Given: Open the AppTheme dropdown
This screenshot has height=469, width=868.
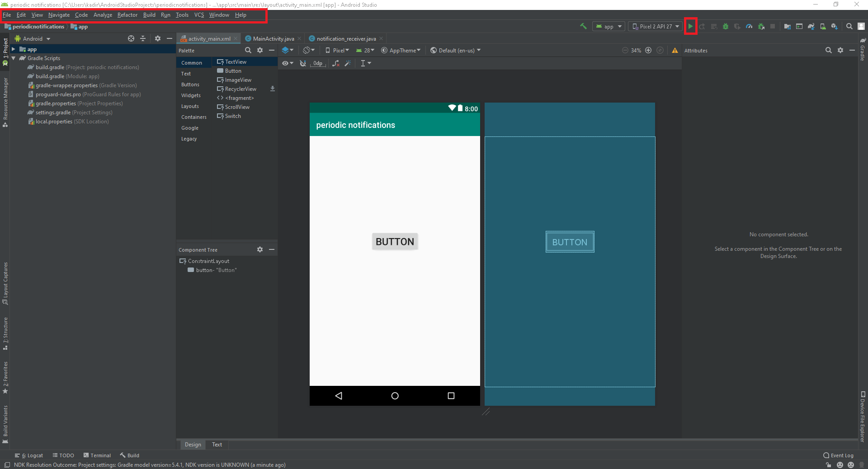Looking at the screenshot, I should [401, 50].
